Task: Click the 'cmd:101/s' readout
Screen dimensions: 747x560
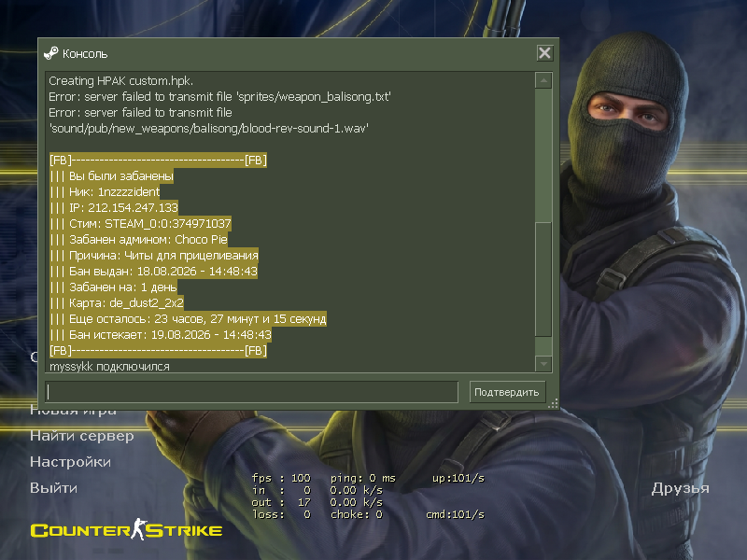Action: (455, 515)
